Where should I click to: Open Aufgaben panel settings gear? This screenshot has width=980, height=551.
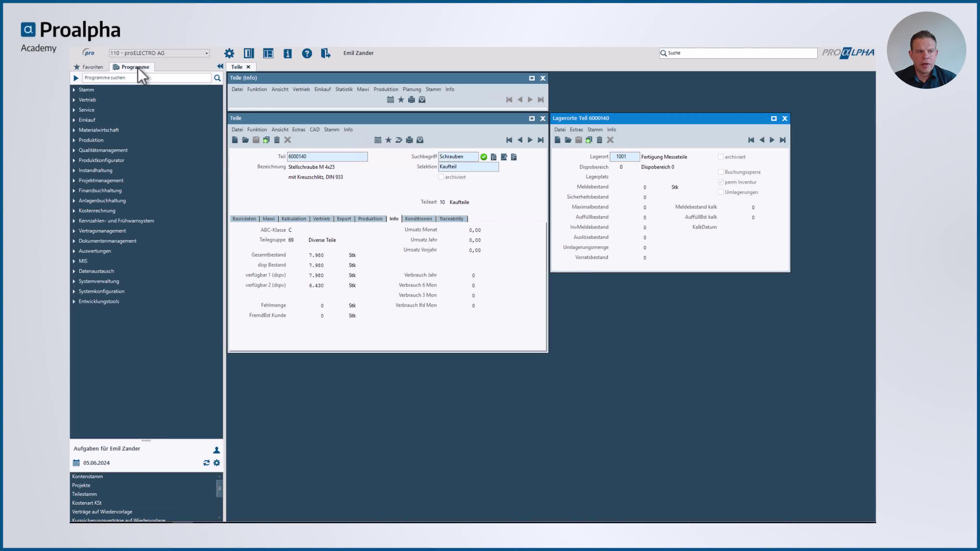[x=216, y=463]
